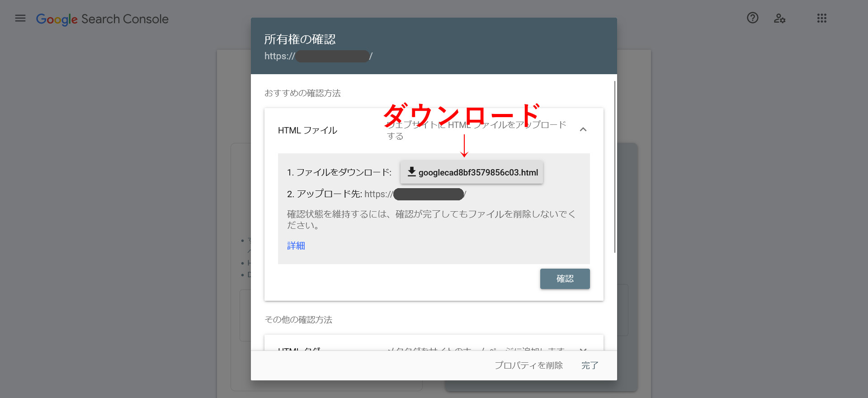Collapse the HTML ファイル section chevron

583,130
